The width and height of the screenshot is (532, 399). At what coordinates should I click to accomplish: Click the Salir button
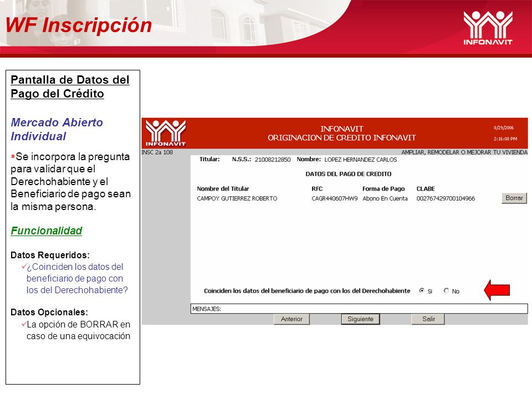coord(428,319)
